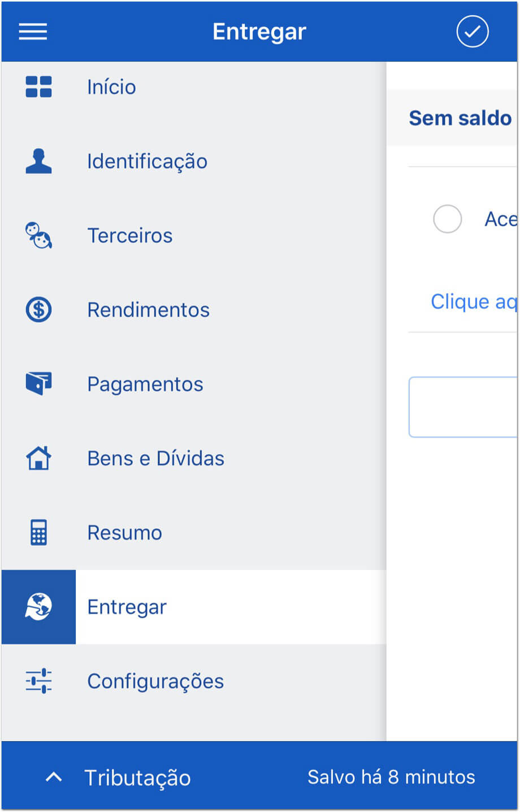520x812 pixels.
Task: Tap the checkmark confirm icon in header
Action: (x=473, y=32)
